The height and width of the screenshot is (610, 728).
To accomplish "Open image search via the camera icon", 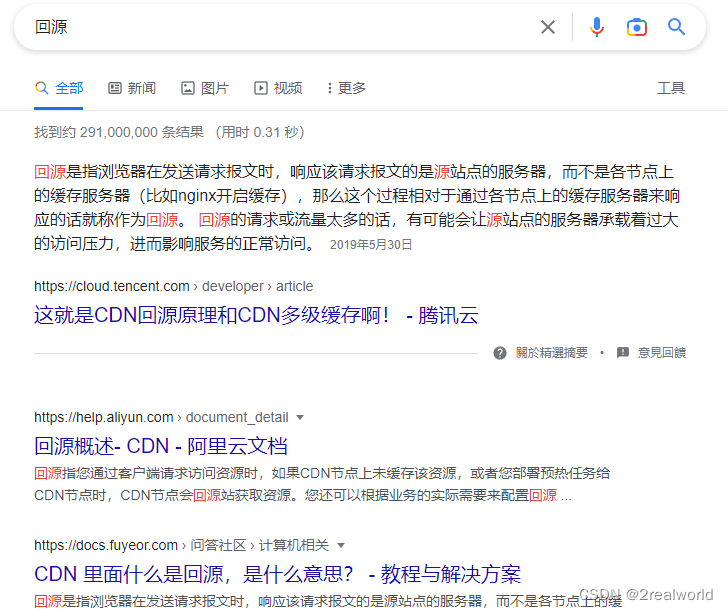I will pyautogui.click(x=637, y=27).
